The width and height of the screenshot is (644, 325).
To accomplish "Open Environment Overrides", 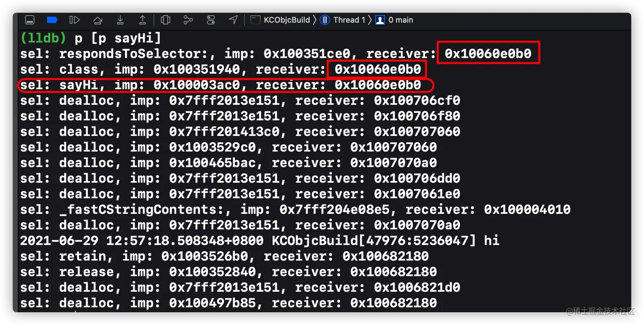I will point(211,20).
